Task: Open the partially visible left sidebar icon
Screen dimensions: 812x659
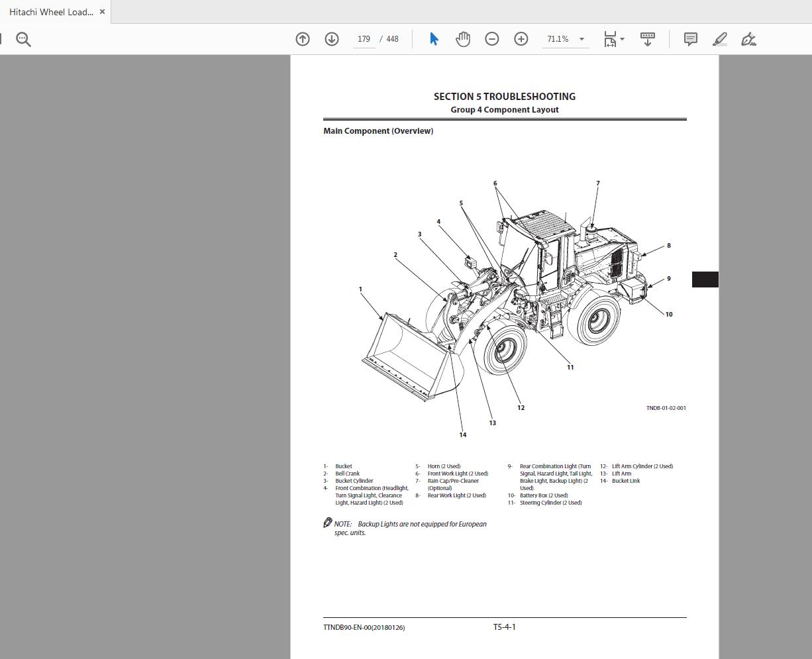Action: pyautogui.click(x=1, y=39)
